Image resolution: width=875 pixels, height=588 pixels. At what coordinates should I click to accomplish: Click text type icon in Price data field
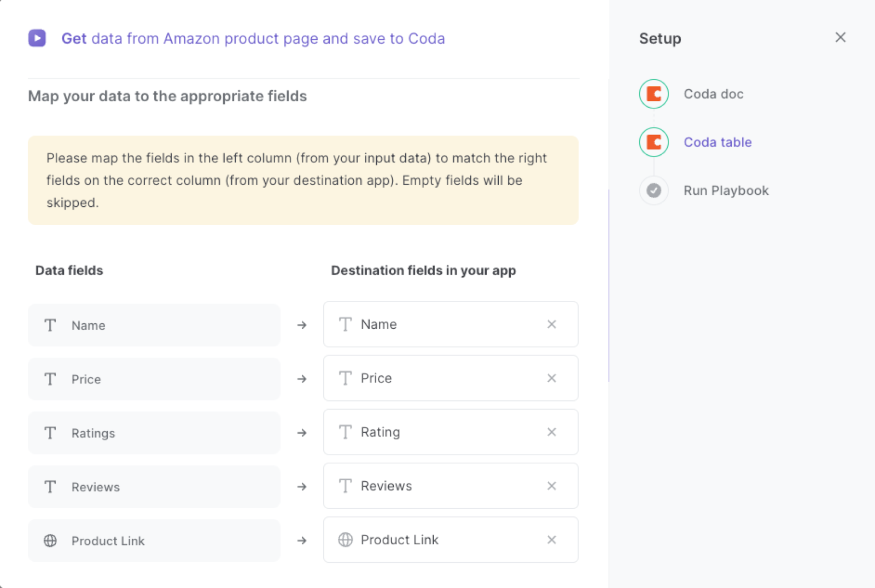point(50,379)
